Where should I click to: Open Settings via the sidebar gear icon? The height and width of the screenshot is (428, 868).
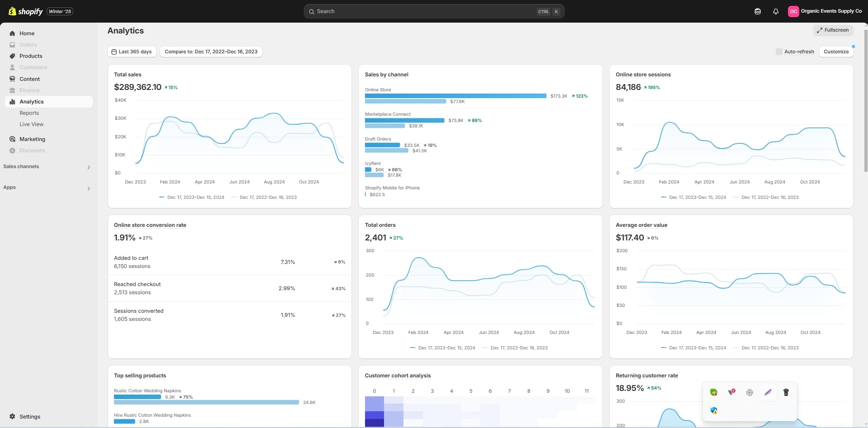[12, 416]
